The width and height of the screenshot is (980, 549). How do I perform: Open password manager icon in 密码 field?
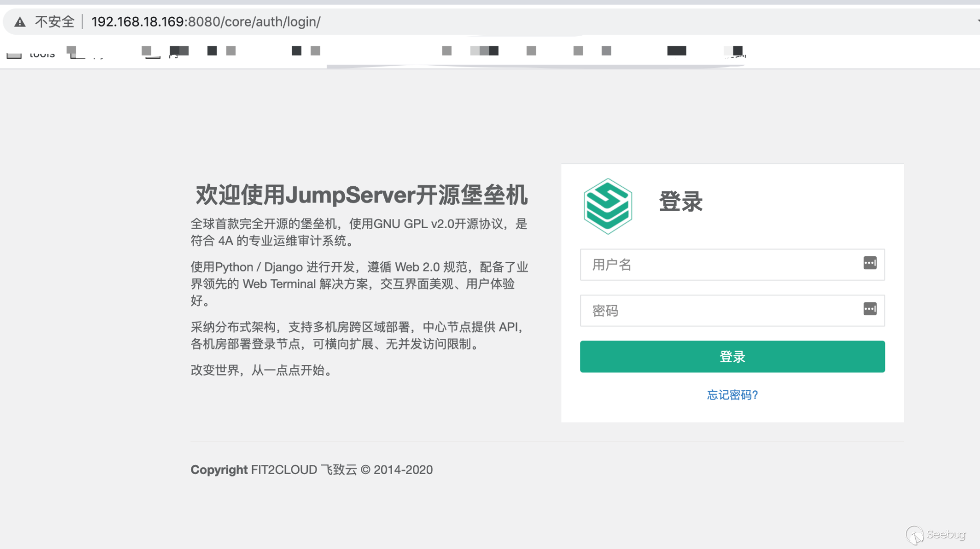tap(870, 309)
